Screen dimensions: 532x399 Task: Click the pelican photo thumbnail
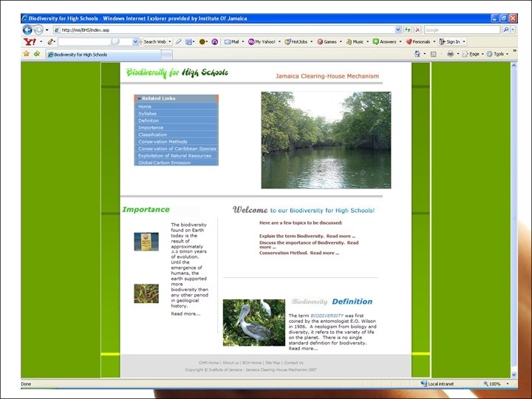(x=253, y=323)
